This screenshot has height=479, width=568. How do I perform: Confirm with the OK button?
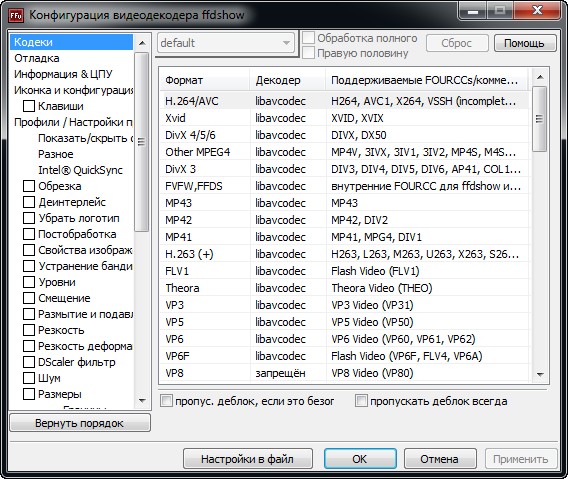tap(360, 459)
